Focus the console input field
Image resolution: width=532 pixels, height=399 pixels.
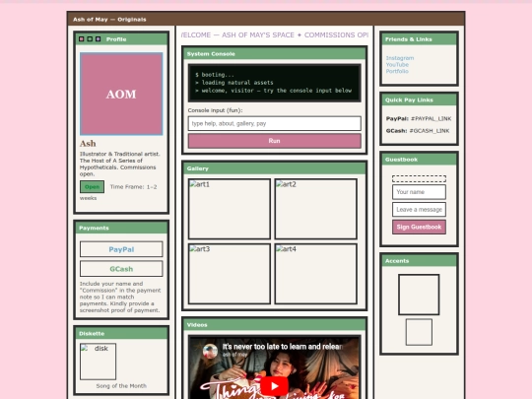pos(275,123)
